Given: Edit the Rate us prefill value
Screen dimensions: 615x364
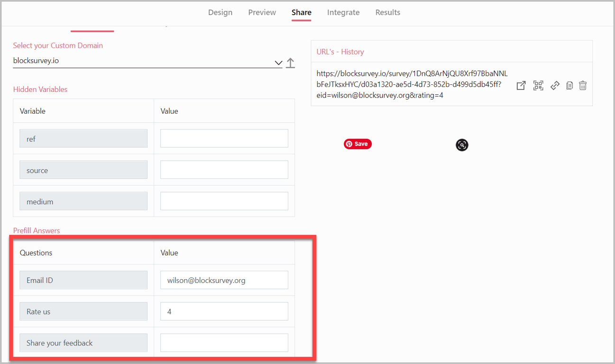Looking at the screenshot, I should pos(224,311).
